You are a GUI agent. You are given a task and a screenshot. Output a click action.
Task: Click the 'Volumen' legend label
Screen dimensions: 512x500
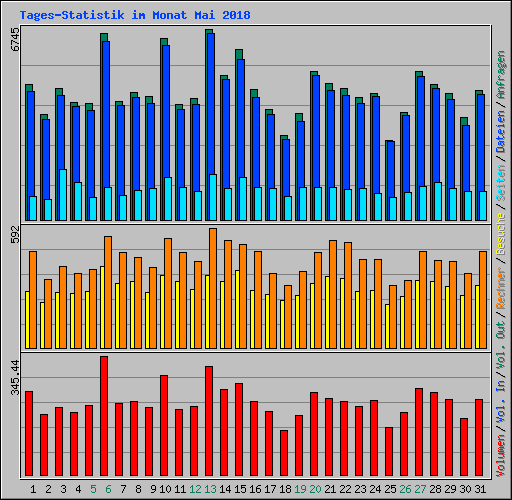[501, 456]
